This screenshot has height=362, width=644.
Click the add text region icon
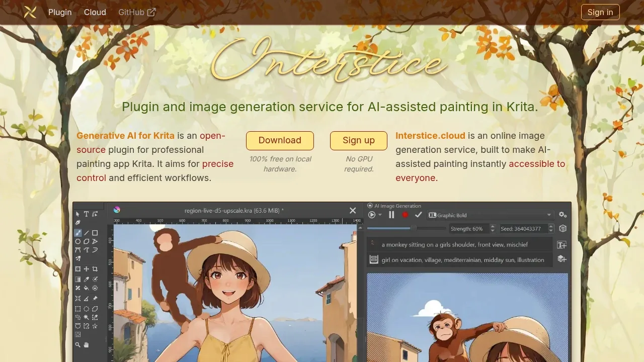[562, 245]
